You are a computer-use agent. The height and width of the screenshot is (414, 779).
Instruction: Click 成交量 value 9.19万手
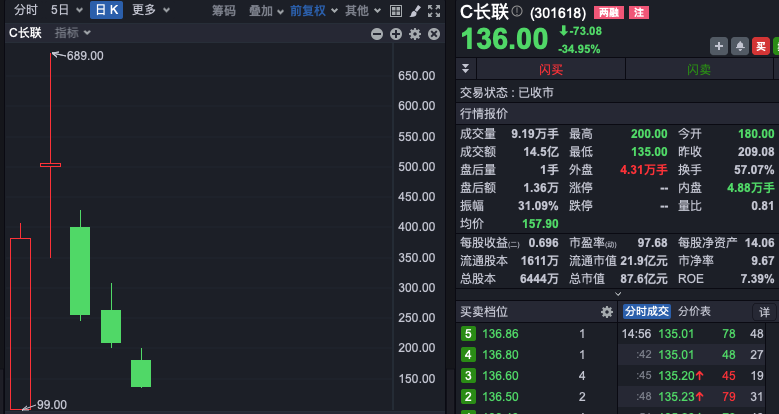coord(535,134)
